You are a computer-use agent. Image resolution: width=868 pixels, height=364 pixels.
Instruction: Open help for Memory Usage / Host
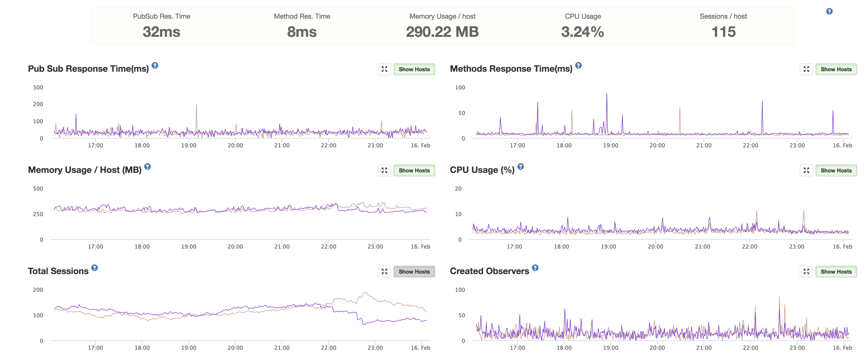coord(147,167)
